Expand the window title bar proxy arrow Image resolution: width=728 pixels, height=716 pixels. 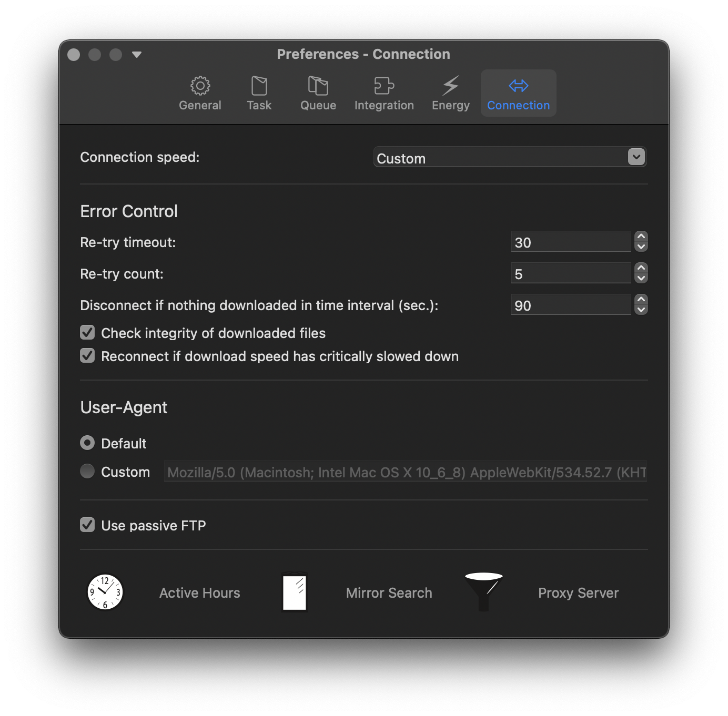pos(137,54)
